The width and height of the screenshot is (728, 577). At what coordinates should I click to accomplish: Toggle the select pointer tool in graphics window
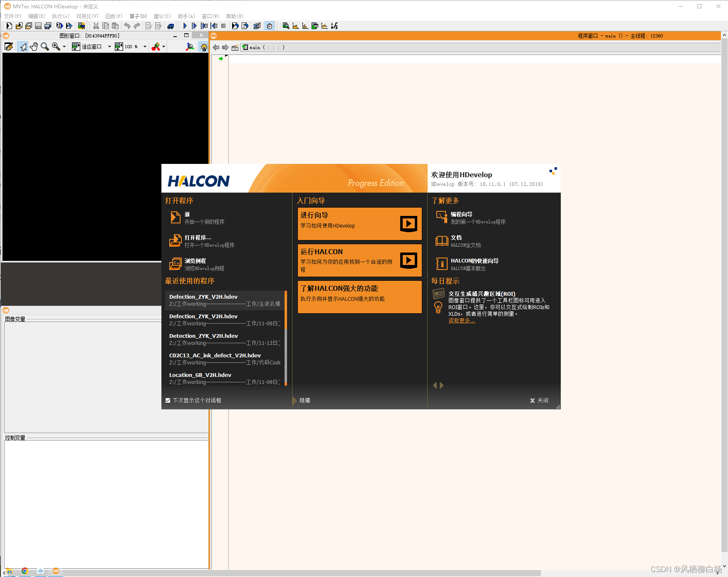coord(22,47)
